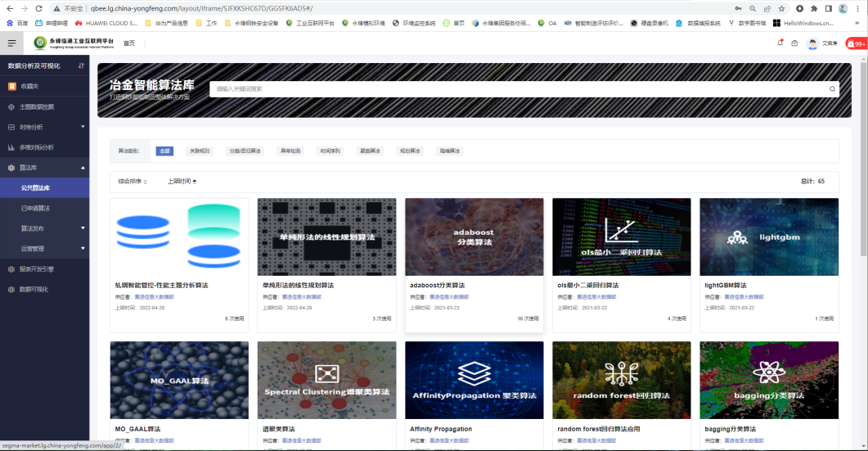Click the red 99+ alert badge

coord(860,43)
